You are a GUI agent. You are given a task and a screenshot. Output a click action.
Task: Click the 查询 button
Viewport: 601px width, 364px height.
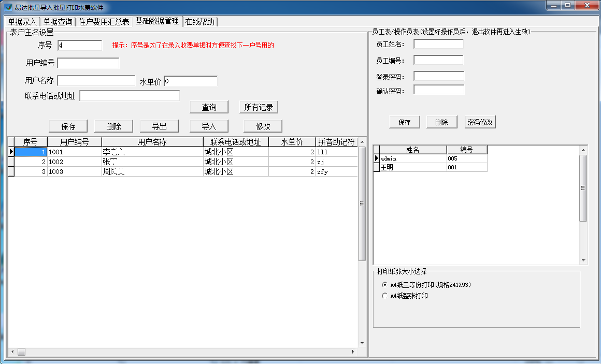(209, 107)
